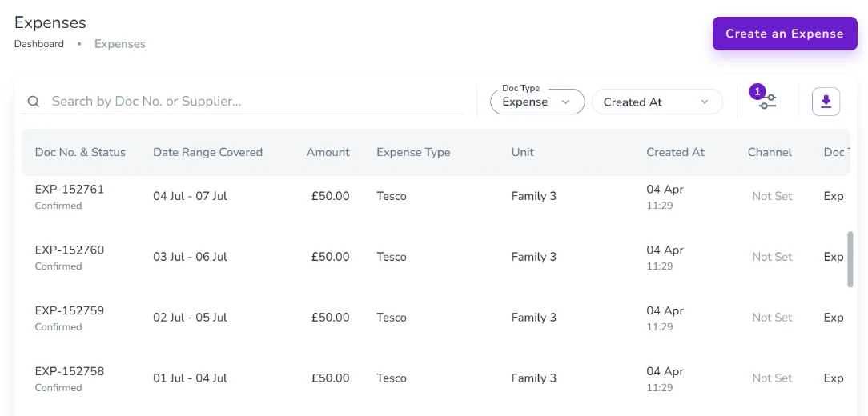Image resolution: width=868 pixels, height=416 pixels.
Task: Click the search magnifier icon
Action: pos(34,102)
